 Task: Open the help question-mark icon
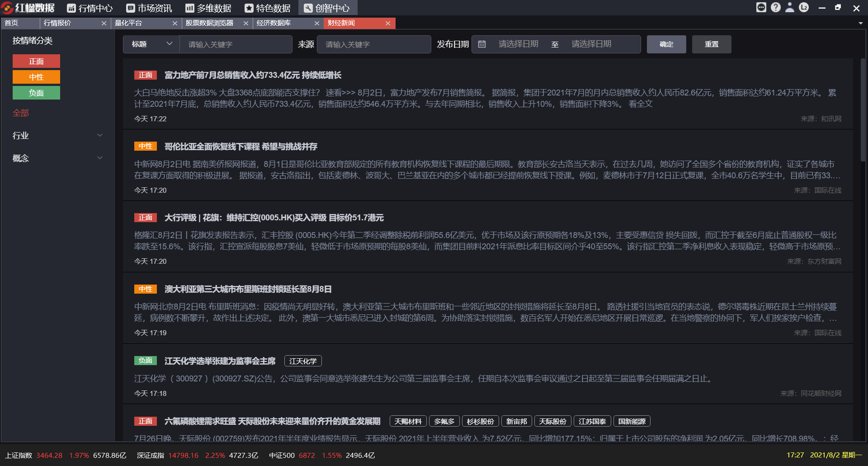(x=776, y=7)
